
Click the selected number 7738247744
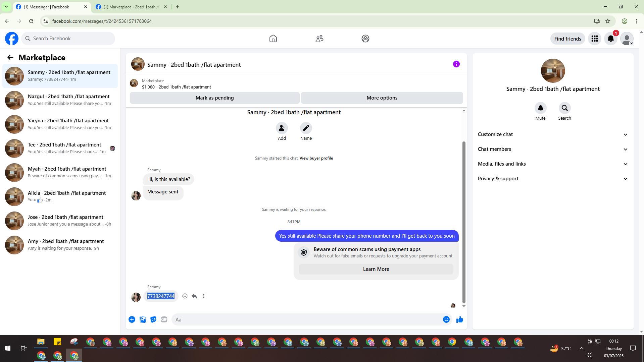pyautogui.click(x=161, y=296)
